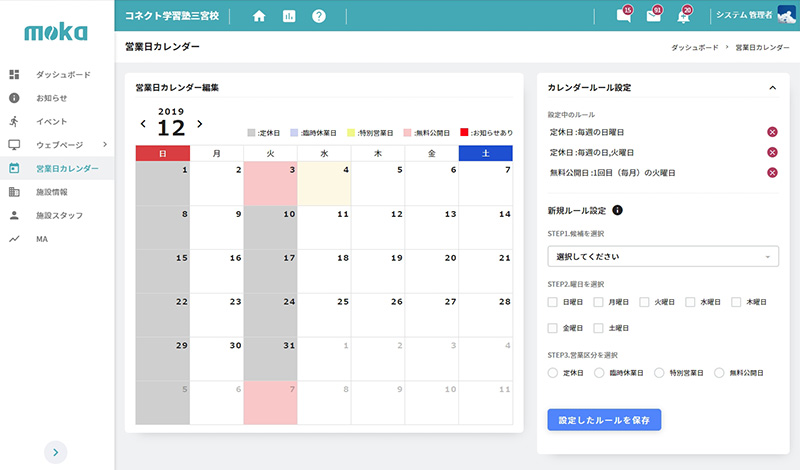Delete the 定休日:毎週の日曜日 rule

(x=772, y=132)
